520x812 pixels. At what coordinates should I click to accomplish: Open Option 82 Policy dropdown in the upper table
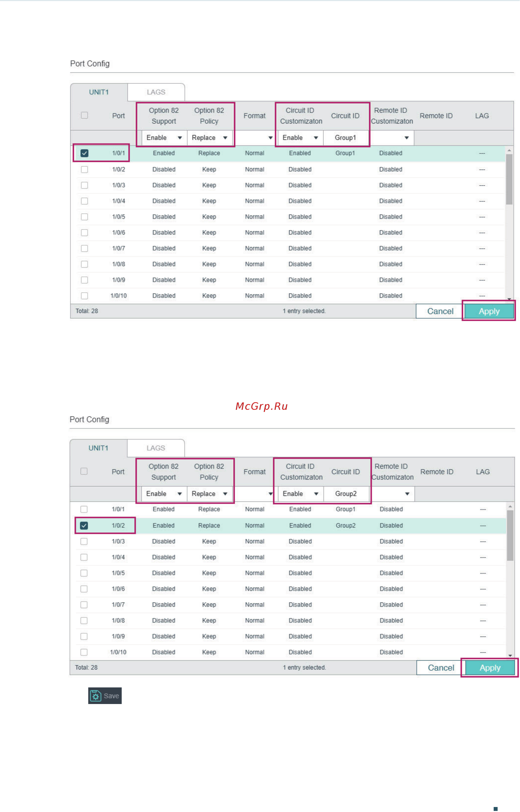210,138
